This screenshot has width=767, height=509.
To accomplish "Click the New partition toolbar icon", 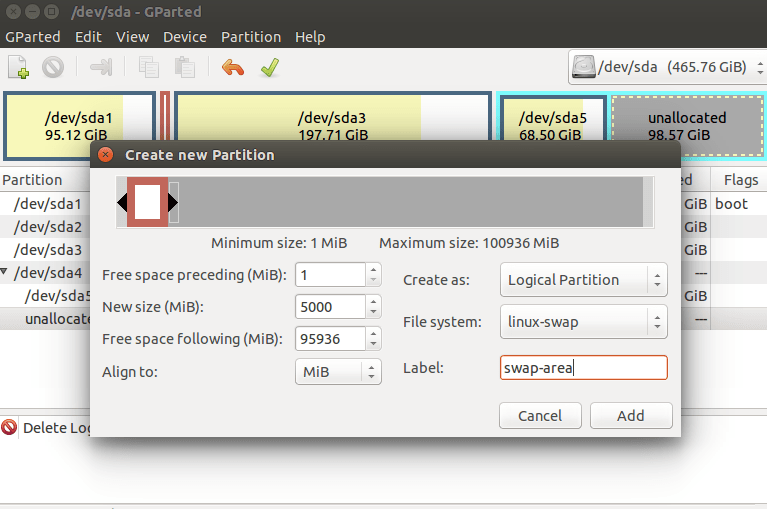I will (19, 67).
